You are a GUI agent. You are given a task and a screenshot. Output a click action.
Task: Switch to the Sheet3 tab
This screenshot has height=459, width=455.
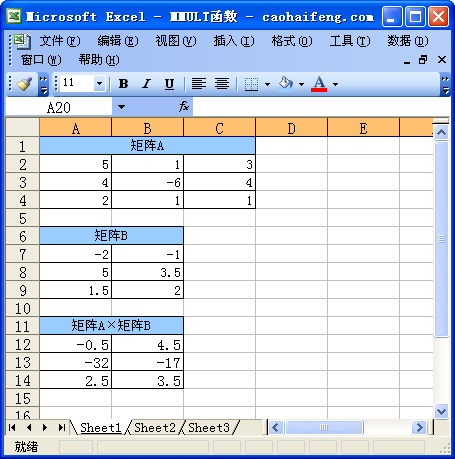[209, 427]
